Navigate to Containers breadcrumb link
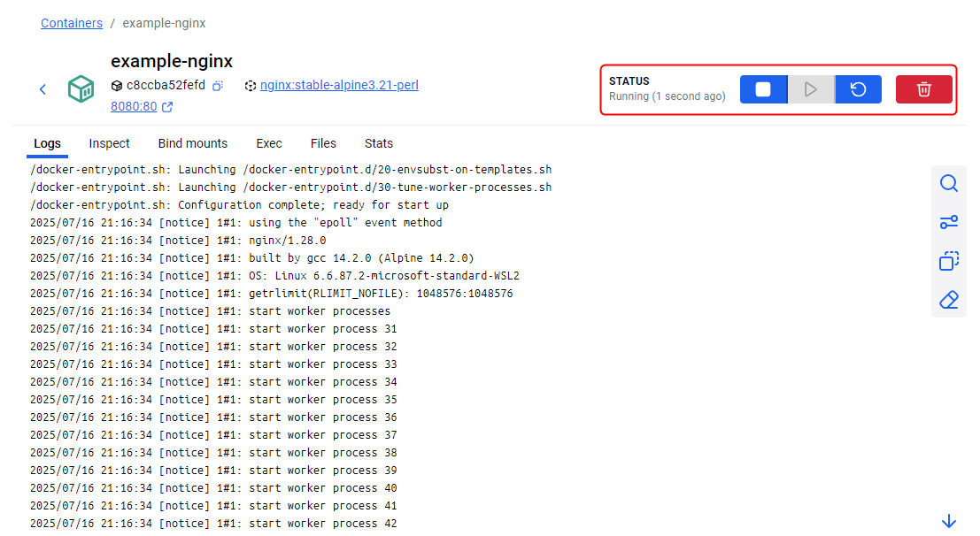980x536 pixels. coord(72,23)
